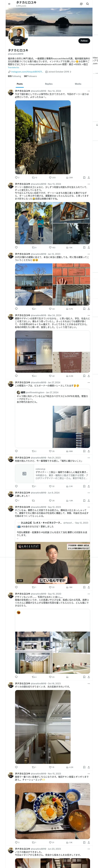Image resolution: width=98 pixels, height=868 pixels.
Task: Repost the Nov 14, 2024 post showing 12 reposts
Action: 34,177
